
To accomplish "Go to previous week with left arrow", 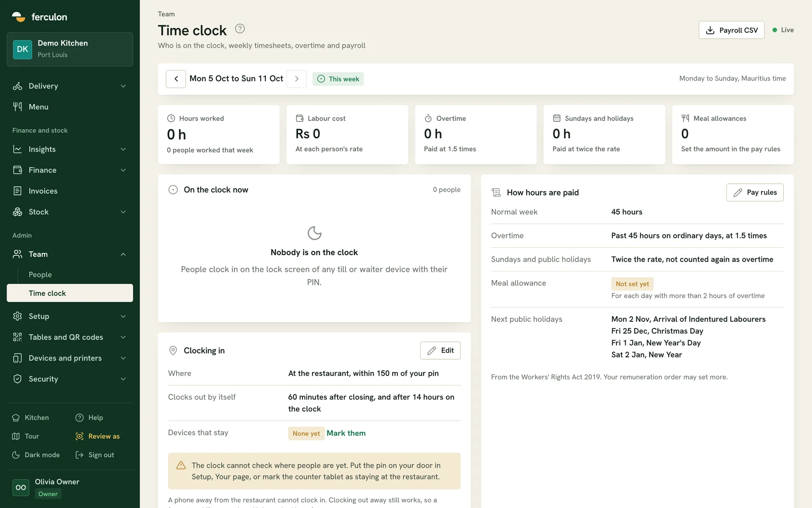I will pos(176,79).
